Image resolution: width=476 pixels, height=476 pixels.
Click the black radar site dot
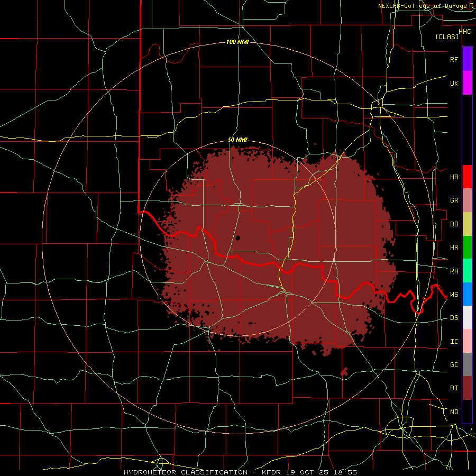(x=237, y=238)
